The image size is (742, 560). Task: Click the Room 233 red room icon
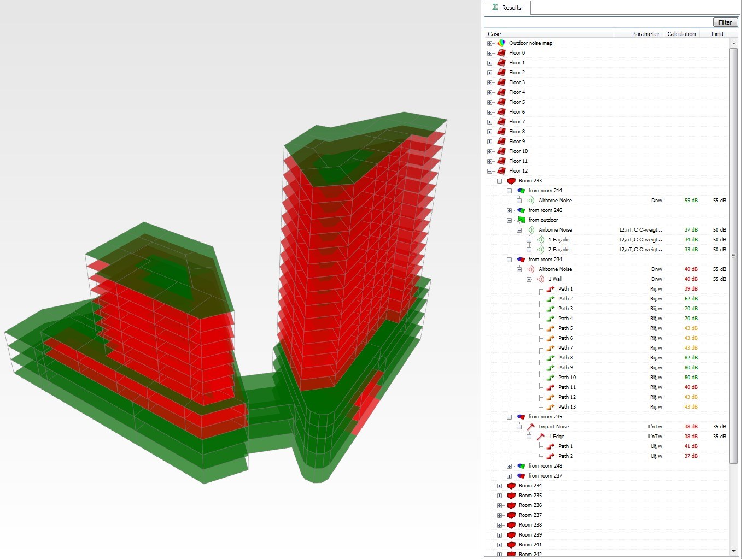click(511, 181)
